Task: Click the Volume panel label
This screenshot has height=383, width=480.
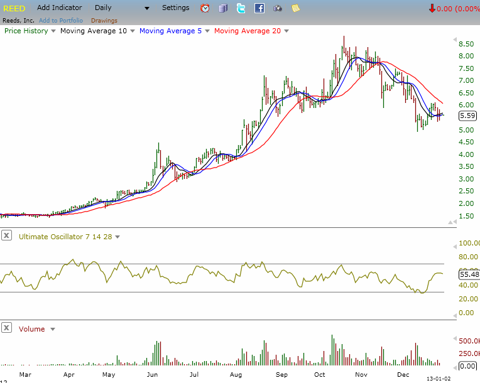Action: pyautogui.click(x=32, y=329)
